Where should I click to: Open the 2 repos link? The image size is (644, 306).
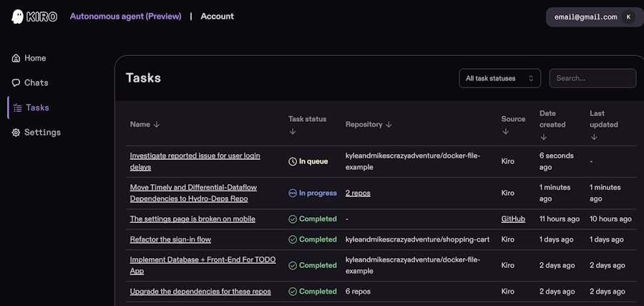pos(358,193)
